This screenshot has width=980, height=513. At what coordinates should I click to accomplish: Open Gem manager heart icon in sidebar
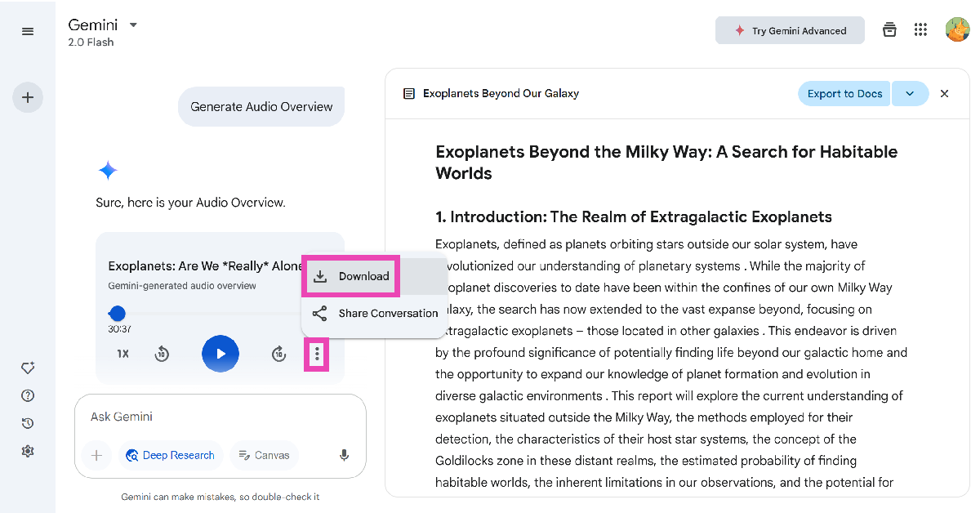click(28, 368)
